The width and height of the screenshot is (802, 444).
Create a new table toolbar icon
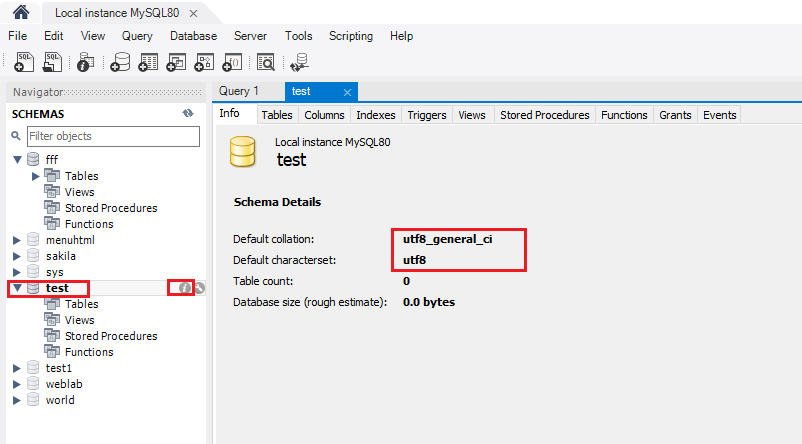tap(148, 62)
